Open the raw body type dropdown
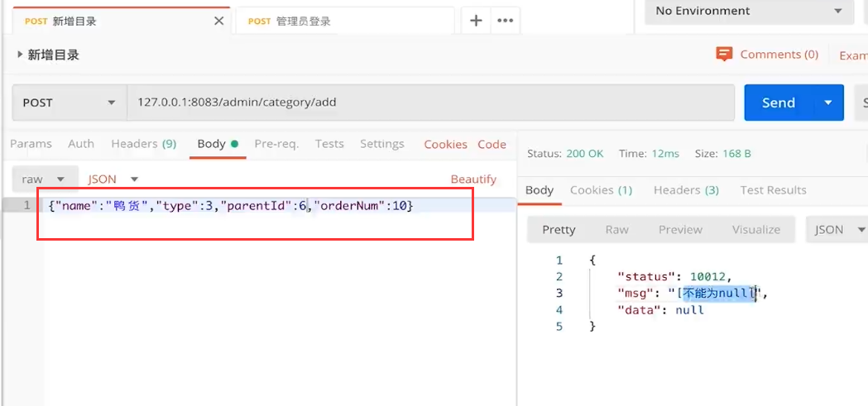Viewport: 868px width, 406px height. [45, 179]
